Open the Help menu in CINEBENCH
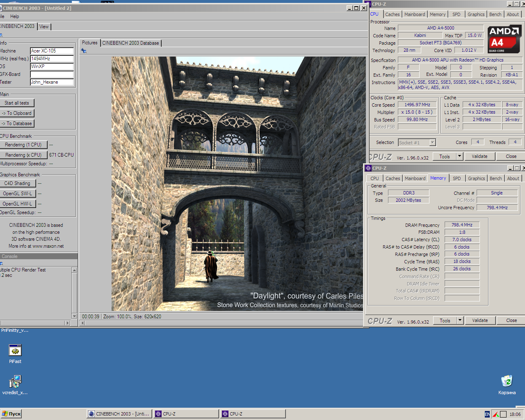The height and width of the screenshot is (420, 525). tap(15, 16)
